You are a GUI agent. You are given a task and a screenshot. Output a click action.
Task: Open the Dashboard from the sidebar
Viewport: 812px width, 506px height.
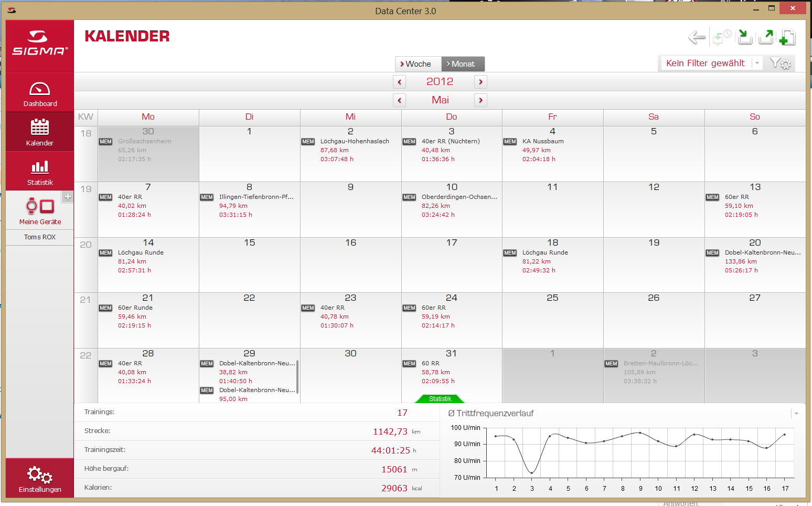point(40,93)
